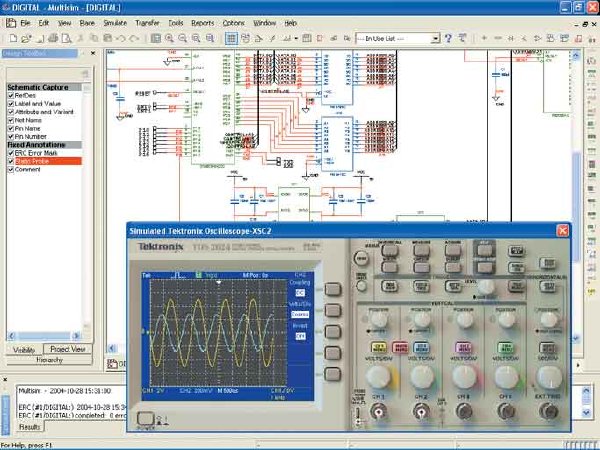Click the toolbox panel horizontal scrollbar

coord(44,336)
